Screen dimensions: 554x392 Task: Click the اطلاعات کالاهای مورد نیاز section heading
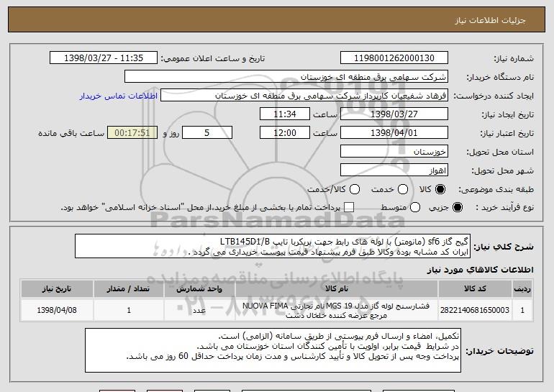click(x=480, y=270)
